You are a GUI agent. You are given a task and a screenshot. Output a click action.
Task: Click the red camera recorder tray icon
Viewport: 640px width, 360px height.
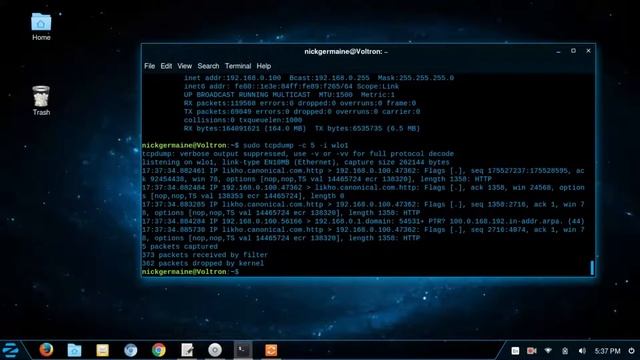pos(531,351)
